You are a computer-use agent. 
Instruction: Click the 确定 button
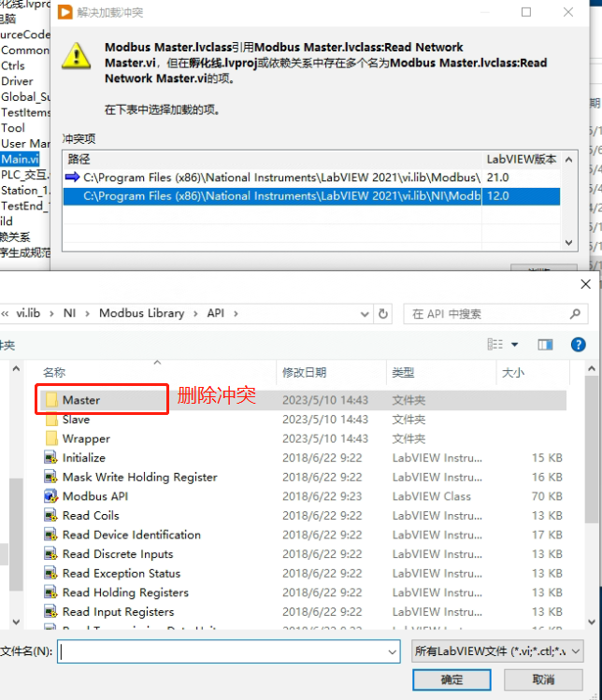pyautogui.click(x=451, y=680)
